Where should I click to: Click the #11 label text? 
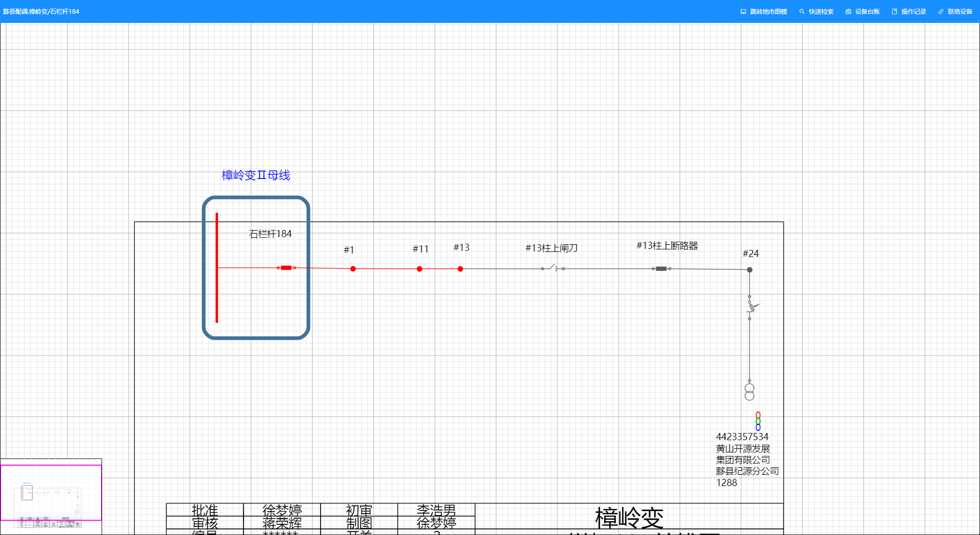421,249
